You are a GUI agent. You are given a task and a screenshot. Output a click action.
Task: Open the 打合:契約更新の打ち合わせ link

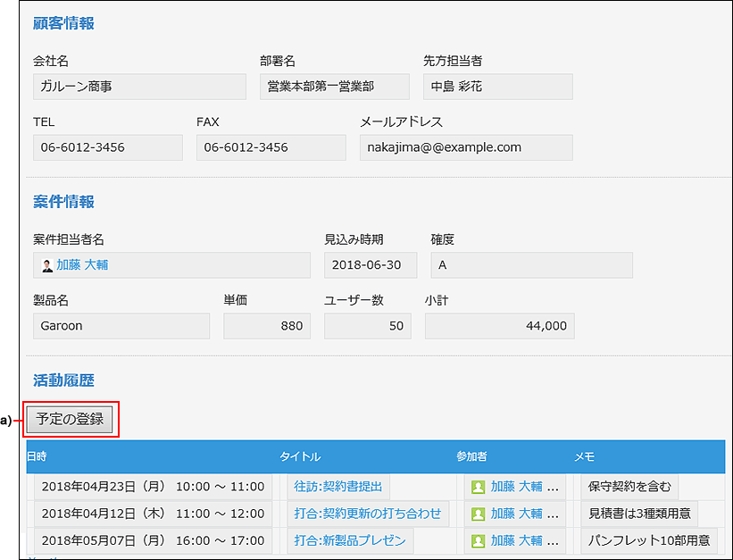pyautogui.click(x=367, y=514)
